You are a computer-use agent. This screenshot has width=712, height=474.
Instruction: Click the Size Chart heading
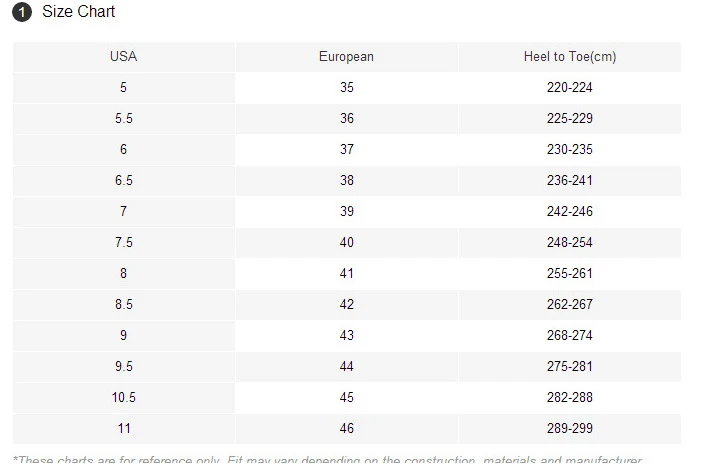tap(78, 12)
